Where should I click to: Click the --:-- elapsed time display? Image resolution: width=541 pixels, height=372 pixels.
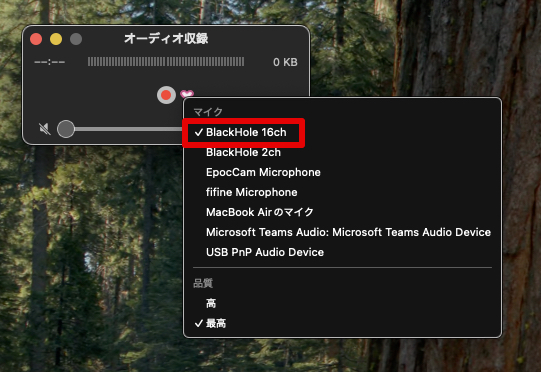50,62
